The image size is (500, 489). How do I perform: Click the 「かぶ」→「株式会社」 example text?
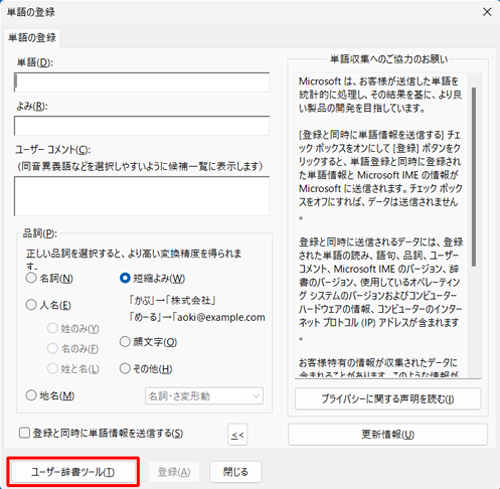(x=172, y=300)
